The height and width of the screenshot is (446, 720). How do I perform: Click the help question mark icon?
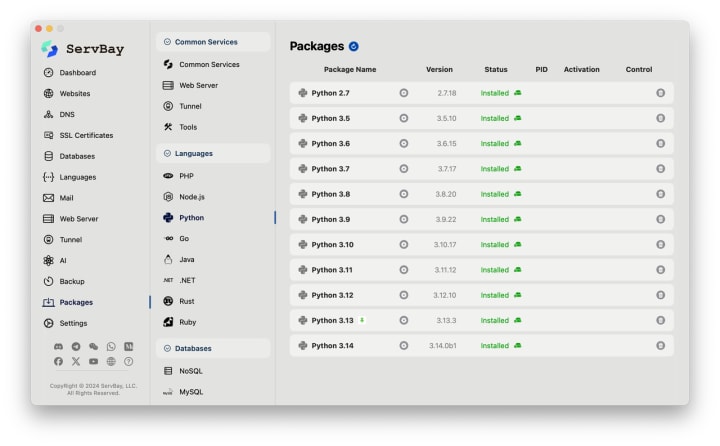129,361
